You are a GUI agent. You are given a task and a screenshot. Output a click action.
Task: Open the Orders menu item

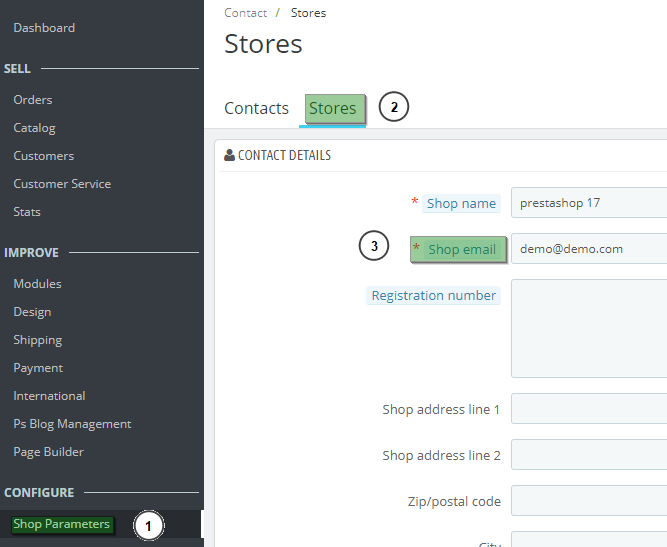[x=33, y=100]
